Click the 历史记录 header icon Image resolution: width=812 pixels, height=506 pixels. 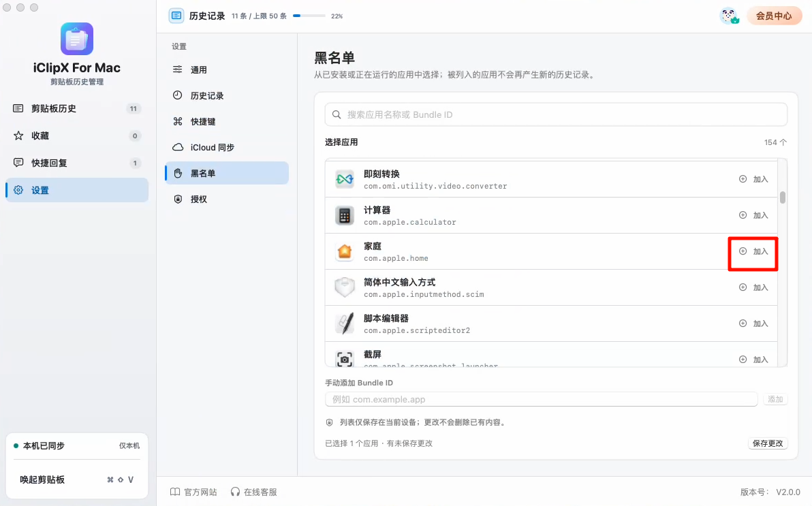pos(176,16)
